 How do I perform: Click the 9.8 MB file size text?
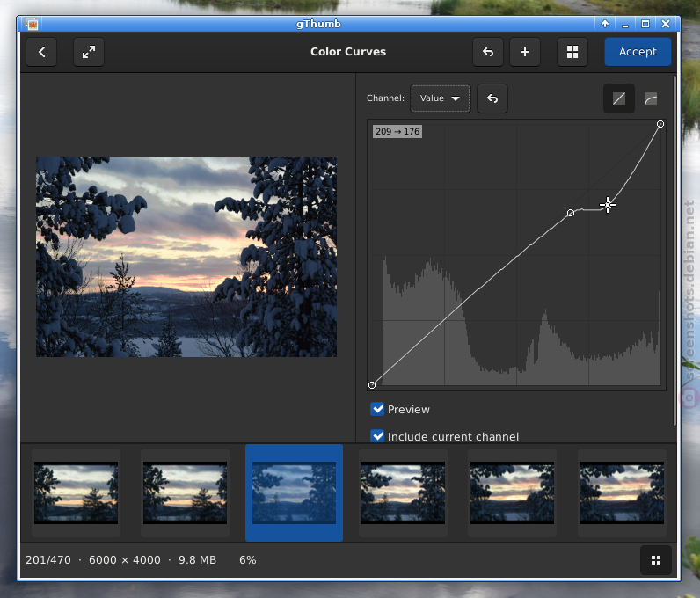point(197,560)
